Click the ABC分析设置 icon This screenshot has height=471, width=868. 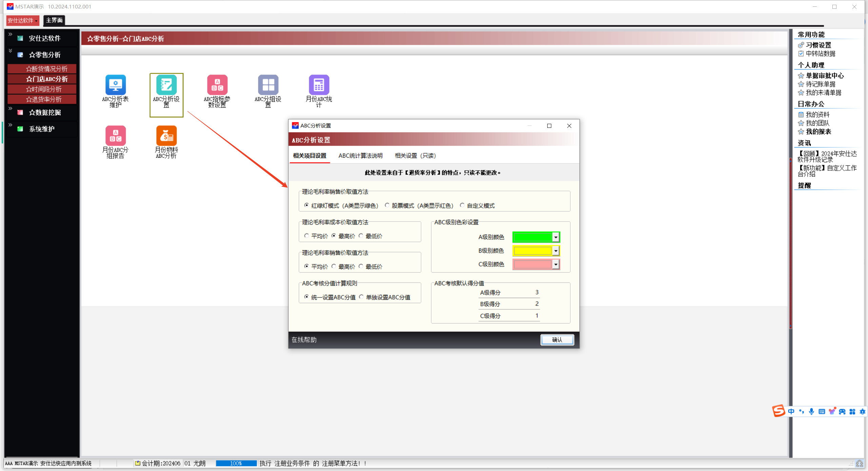pos(166,85)
